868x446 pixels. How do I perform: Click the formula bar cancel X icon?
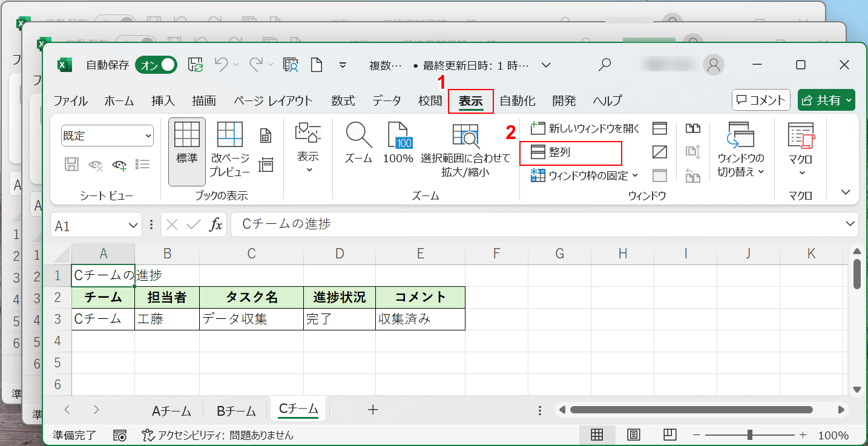coord(172,225)
